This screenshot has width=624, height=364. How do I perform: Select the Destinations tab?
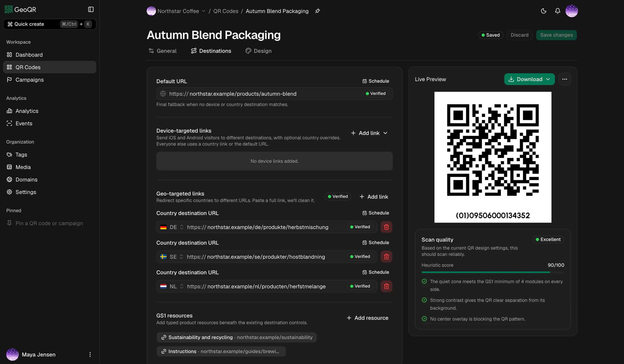coord(211,51)
